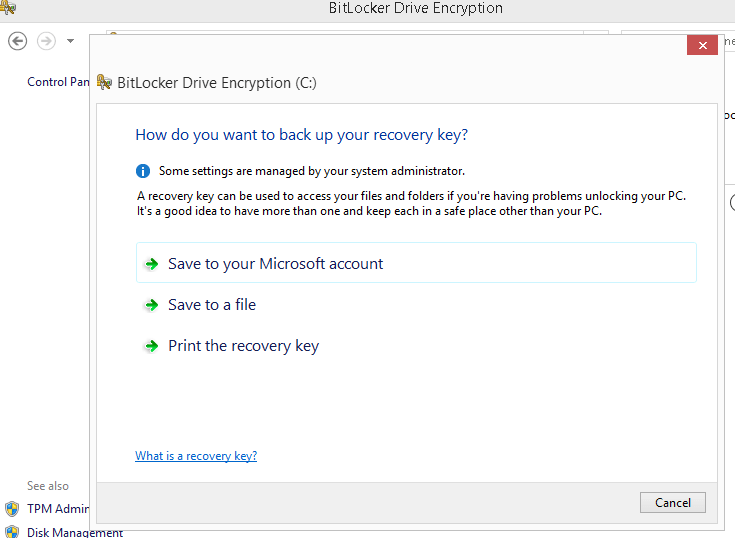Go back in the Control Panel window
Image resolution: width=735 pixels, height=538 pixels.
[x=17, y=41]
